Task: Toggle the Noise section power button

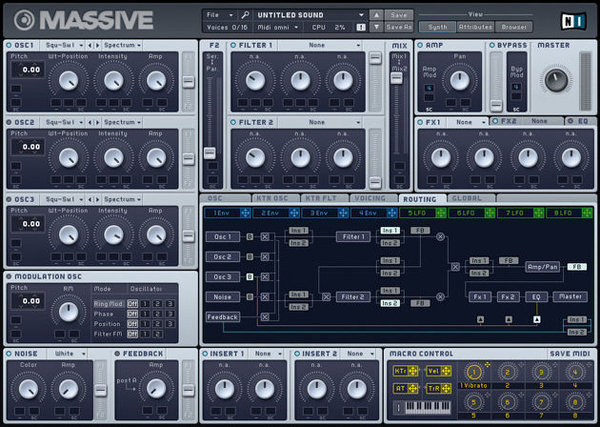Action: point(10,354)
